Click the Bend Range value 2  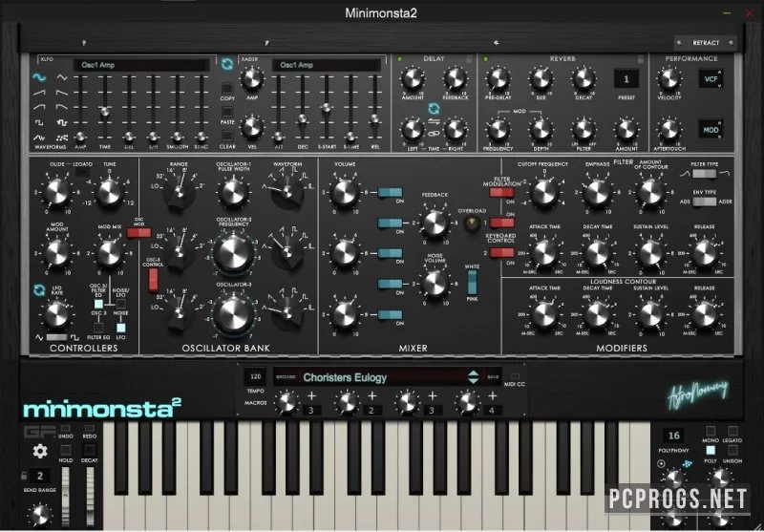tap(40, 476)
